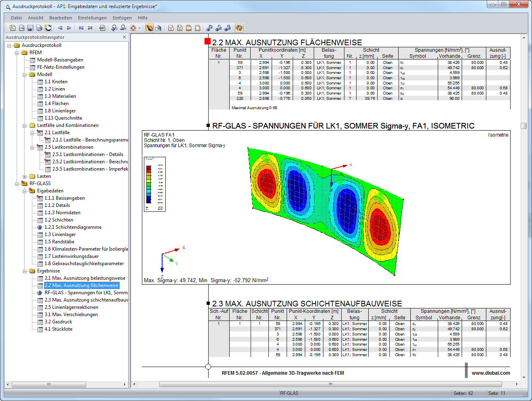Click 'Seiten: 42' in status bar

click(x=463, y=393)
